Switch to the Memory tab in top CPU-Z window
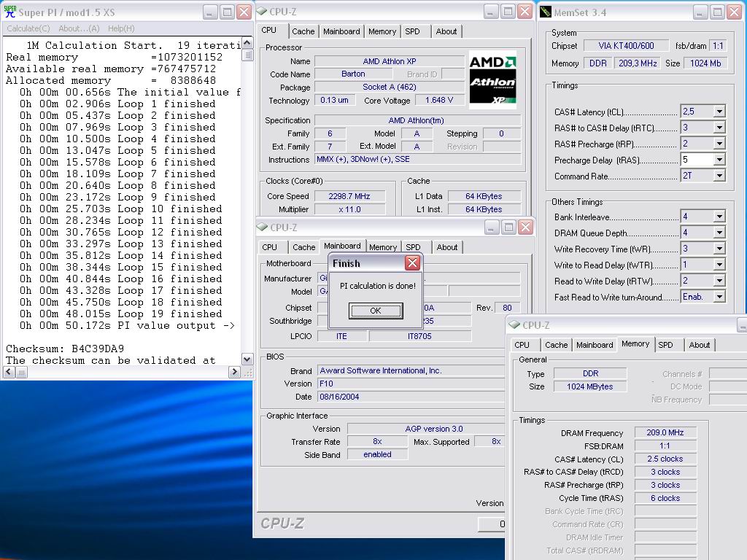747x560 pixels. [x=382, y=31]
